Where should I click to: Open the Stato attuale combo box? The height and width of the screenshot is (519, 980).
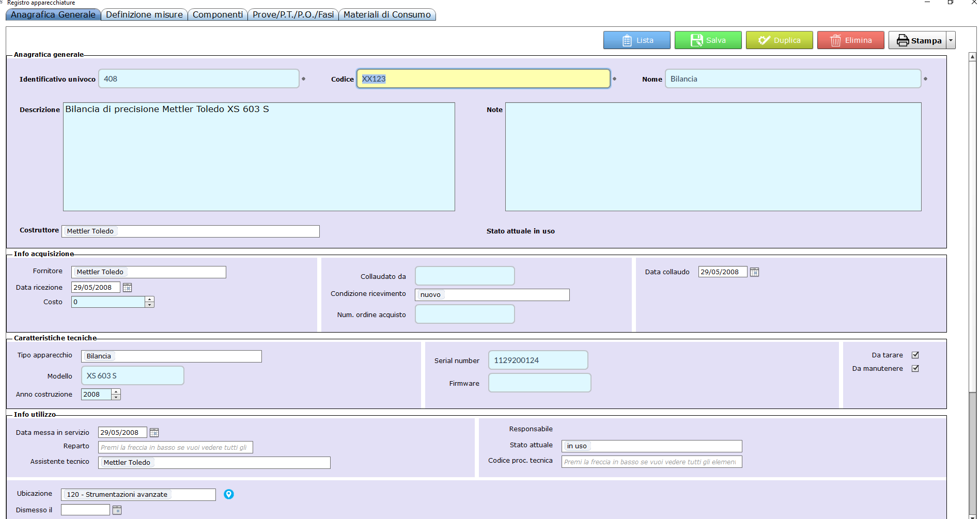651,446
